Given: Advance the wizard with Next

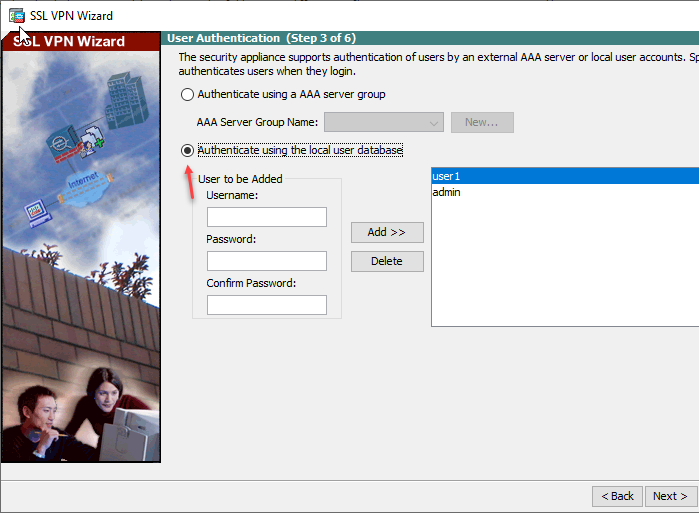Looking at the screenshot, I should click(x=669, y=496).
